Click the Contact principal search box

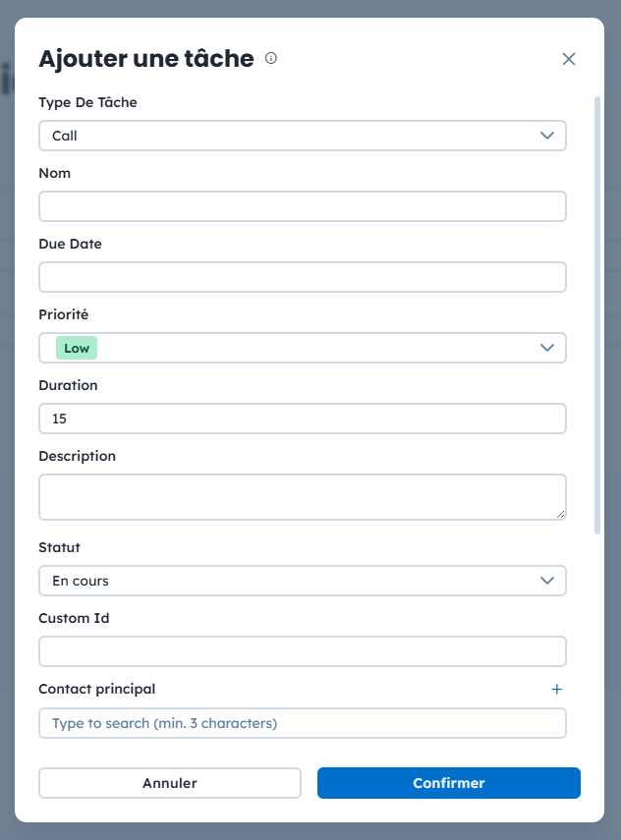pyautogui.click(x=302, y=723)
